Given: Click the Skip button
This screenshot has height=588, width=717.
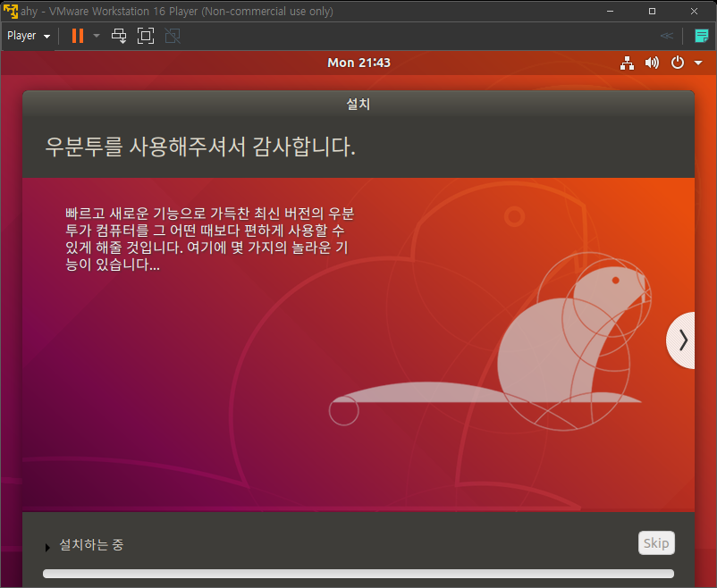Looking at the screenshot, I should pos(656,542).
